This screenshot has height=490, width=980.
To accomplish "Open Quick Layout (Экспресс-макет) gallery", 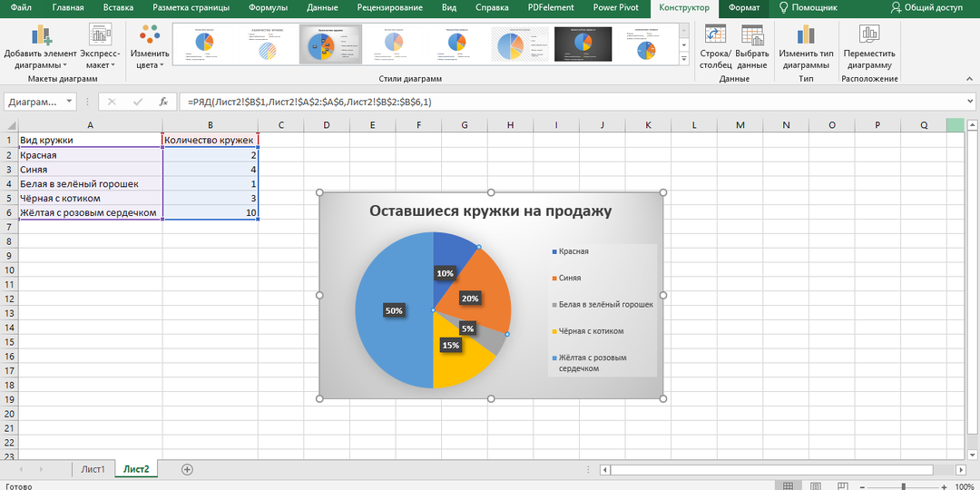I will click(100, 47).
